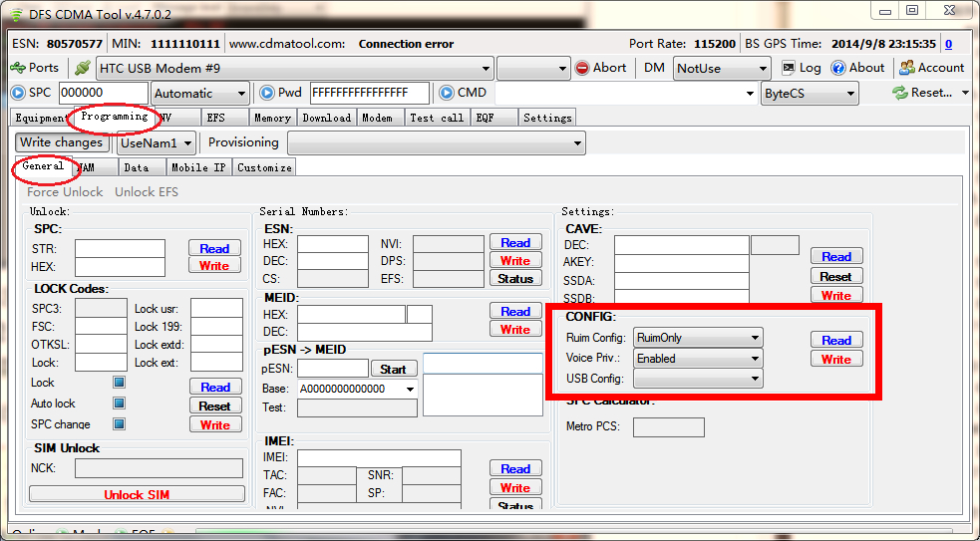Toggle the SPC change checkbox
The image size is (980, 541).
coord(119,423)
